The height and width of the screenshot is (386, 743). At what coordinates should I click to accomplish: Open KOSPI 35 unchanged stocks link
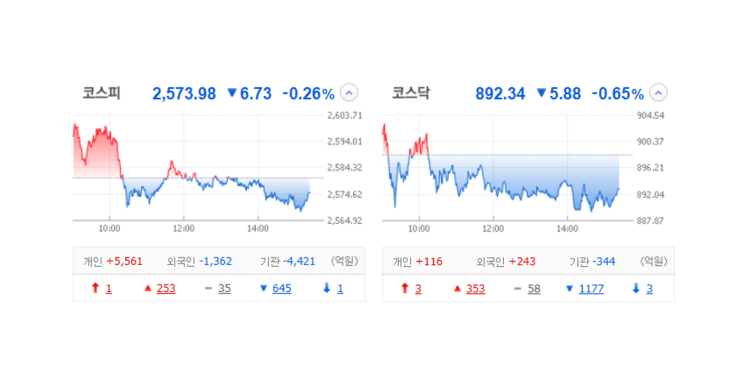coord(225,288)
